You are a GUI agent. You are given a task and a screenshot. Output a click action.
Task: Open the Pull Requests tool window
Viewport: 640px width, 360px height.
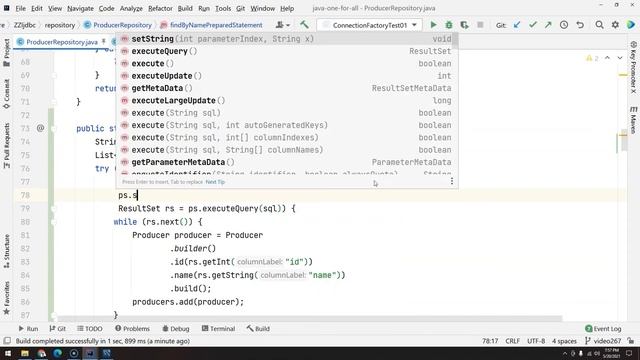point(7,146)
